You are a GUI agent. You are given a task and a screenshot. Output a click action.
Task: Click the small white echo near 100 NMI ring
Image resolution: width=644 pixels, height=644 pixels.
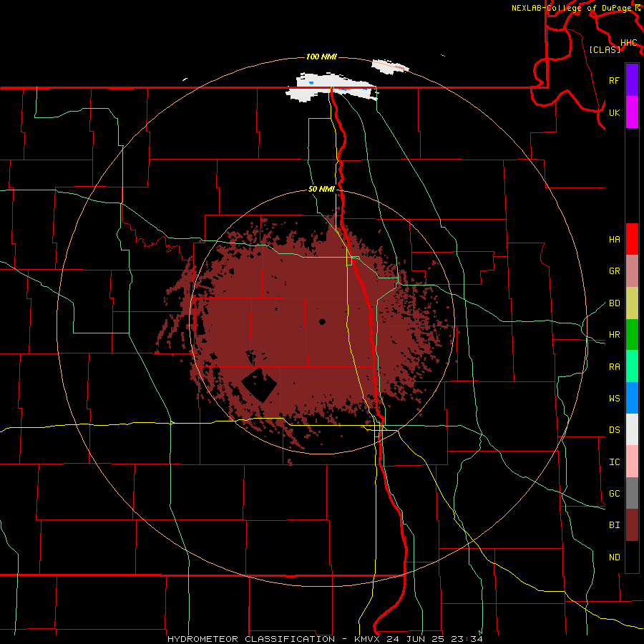[x=390, y=67]
